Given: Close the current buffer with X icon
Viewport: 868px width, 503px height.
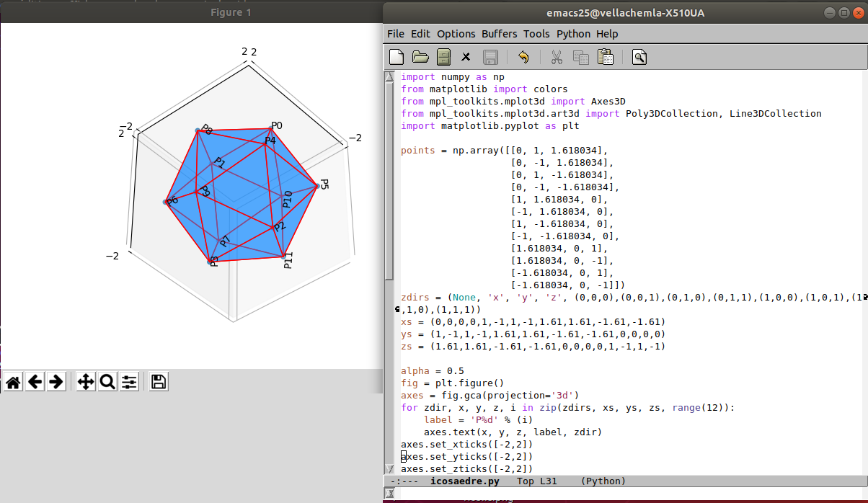Looking at the screenshot, I should [466, 57].
